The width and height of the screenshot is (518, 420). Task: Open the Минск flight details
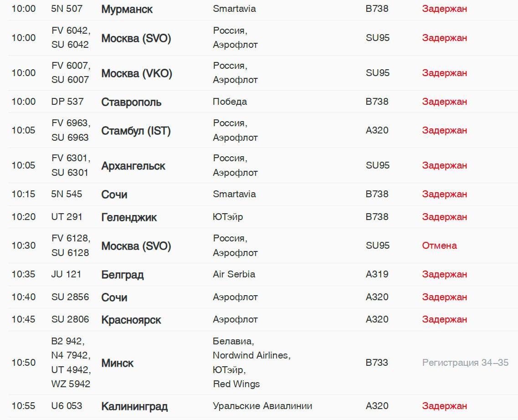click(117, 363)
